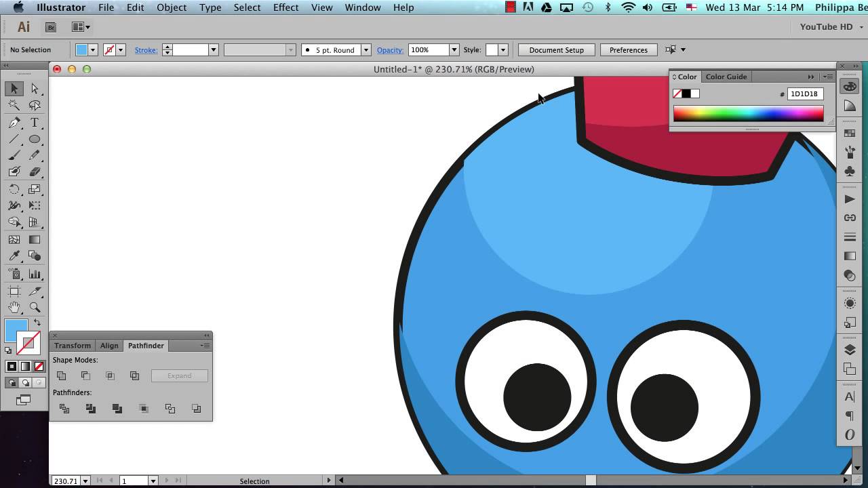Set paint mode to Color
This screenshot has width=868, height=488.
point(12,367)
